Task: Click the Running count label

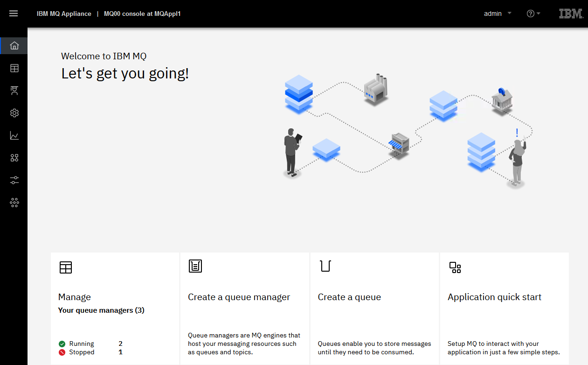Action: (82, 344)
